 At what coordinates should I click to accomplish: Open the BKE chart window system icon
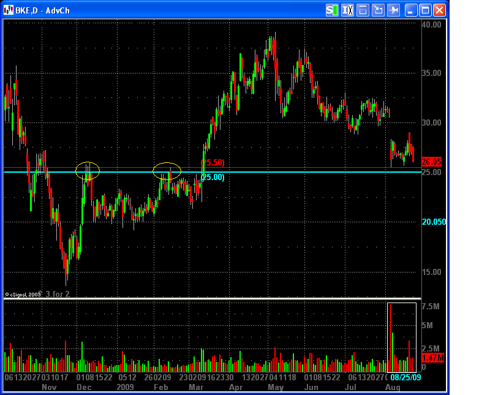coord(9,10)
